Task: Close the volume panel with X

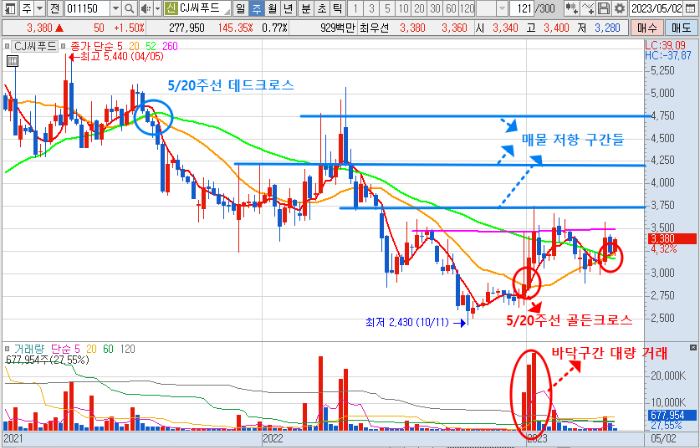Action: coord(693,348)
